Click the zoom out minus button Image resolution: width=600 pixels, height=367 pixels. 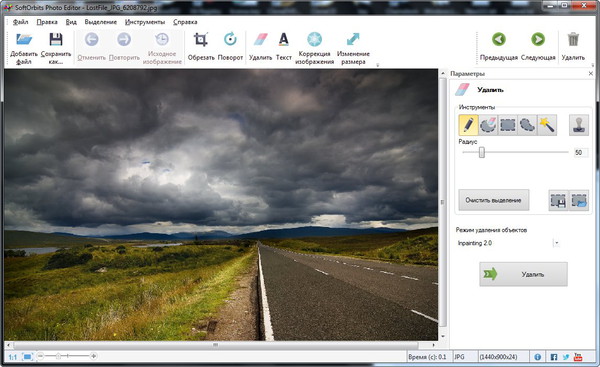40,356
